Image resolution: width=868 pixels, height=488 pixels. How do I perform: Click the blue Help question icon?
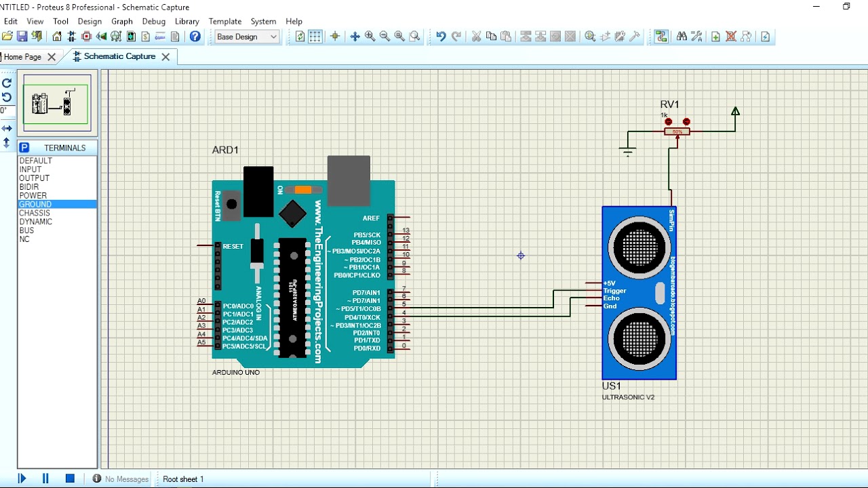(195, 37)
